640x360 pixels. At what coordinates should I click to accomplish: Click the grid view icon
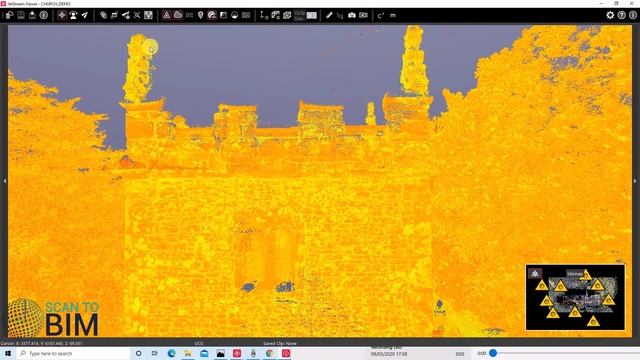149,16
